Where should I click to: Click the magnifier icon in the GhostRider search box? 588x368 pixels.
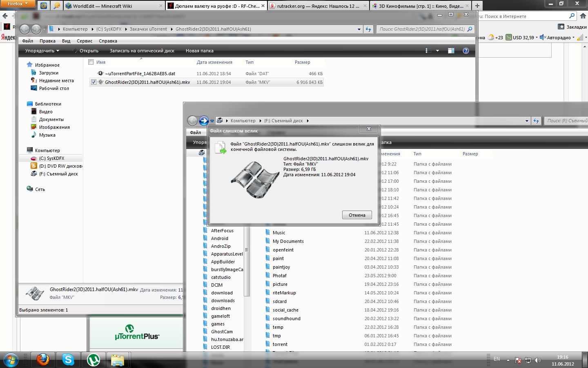pyautogui.click(x=470, y=29)
